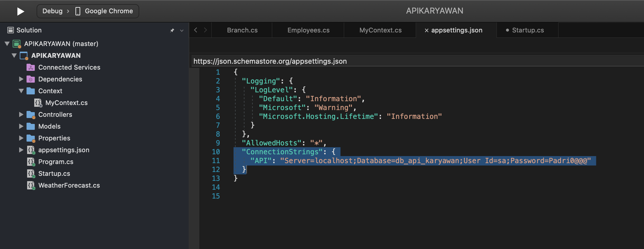Screen dimensions: 644x249
Task: Open the Solution panel options chevron
Action: click(182, 30)
